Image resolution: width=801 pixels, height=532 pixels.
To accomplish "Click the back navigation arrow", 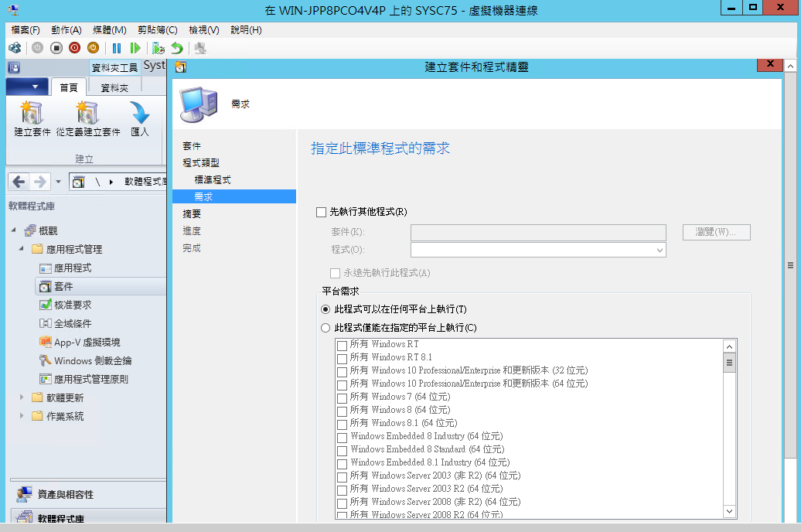I will click(19, 182).
